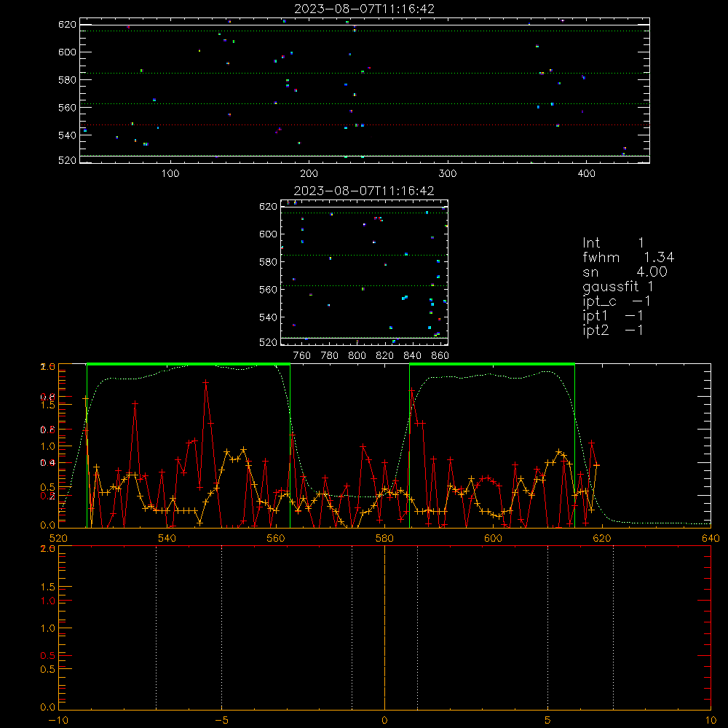This screenshot has width=728, height=728.
Task: Click x-axis label 100 on the top plot
Action: [x=170, y=174]
